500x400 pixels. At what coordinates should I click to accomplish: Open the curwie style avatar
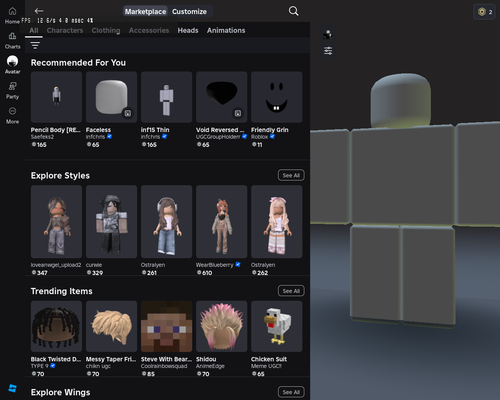[111, 222]
